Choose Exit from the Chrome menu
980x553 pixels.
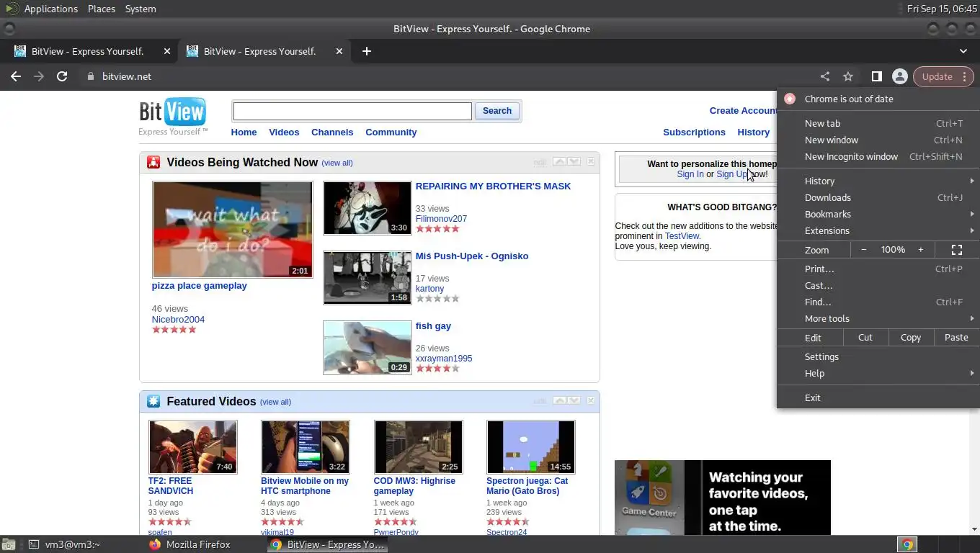(x=878, y=397)
